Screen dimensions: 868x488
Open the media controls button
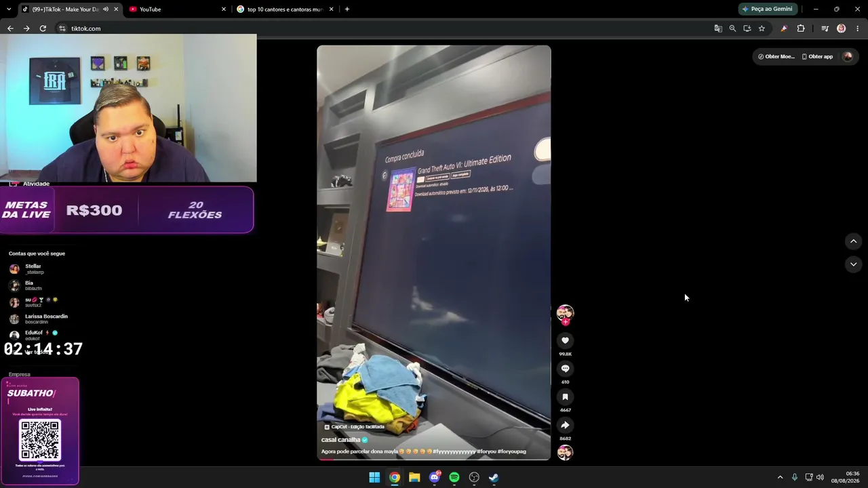pos(825,28)
